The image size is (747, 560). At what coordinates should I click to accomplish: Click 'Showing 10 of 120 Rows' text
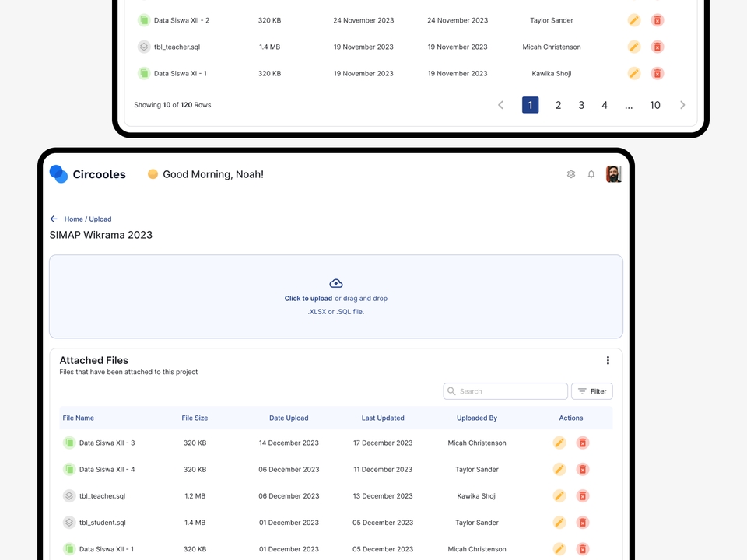[173, 105]
